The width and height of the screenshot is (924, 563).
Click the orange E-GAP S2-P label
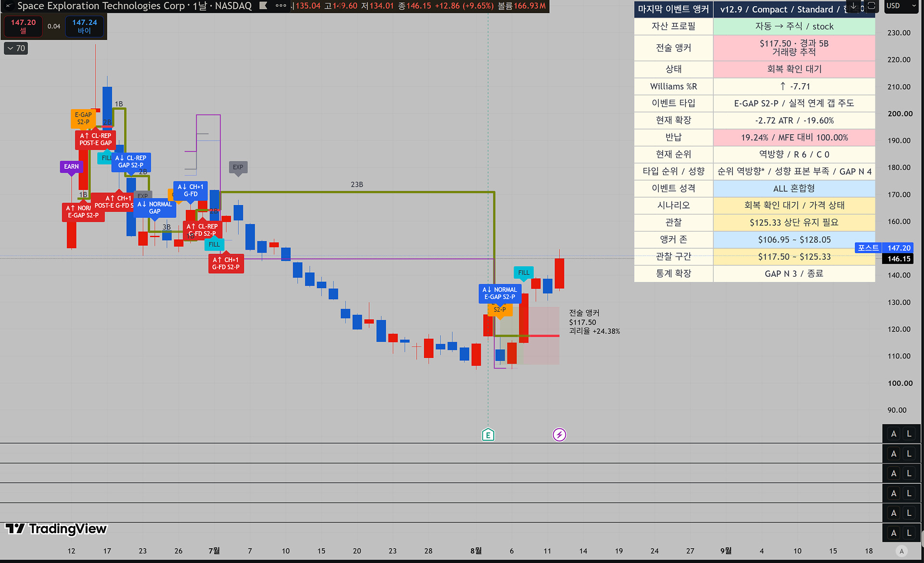83,118
